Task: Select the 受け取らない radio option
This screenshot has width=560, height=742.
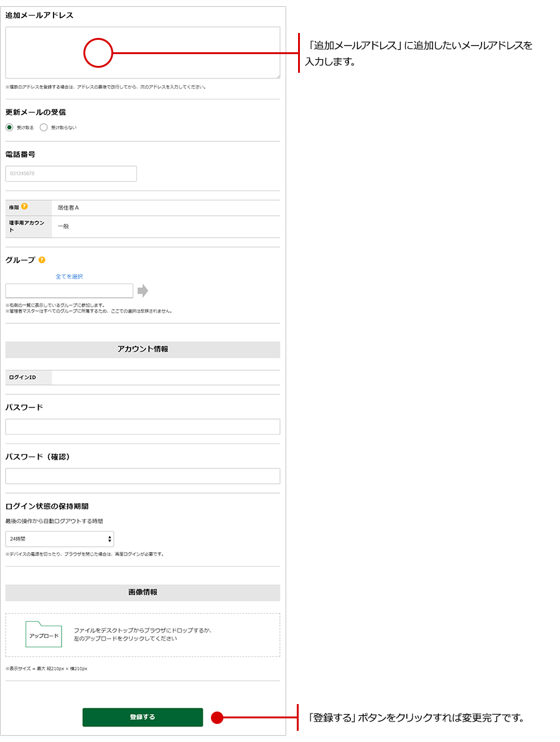Action: pos(44,128)
